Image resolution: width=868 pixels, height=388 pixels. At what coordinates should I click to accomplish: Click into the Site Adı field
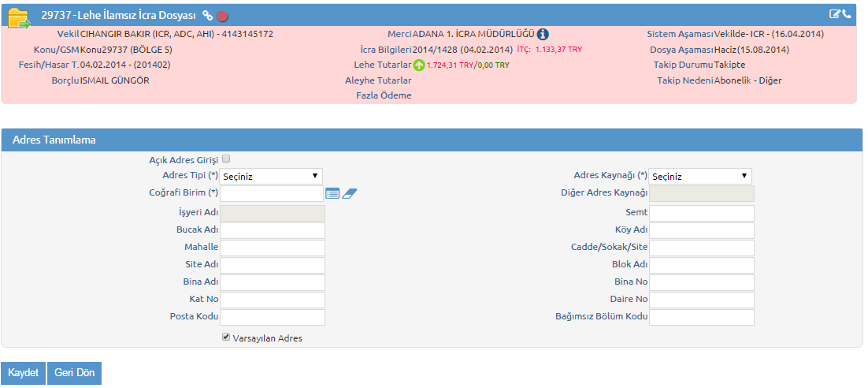click(x=273, y=265)
